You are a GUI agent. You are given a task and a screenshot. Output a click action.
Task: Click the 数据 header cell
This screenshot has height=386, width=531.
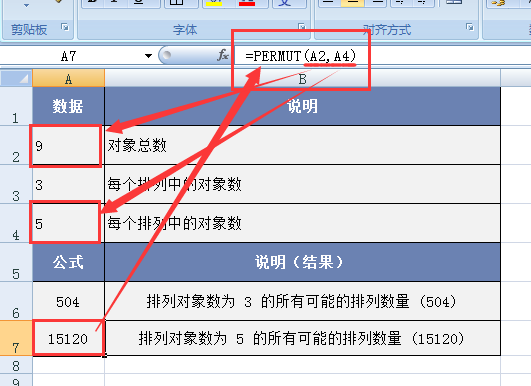coord(69,106)
